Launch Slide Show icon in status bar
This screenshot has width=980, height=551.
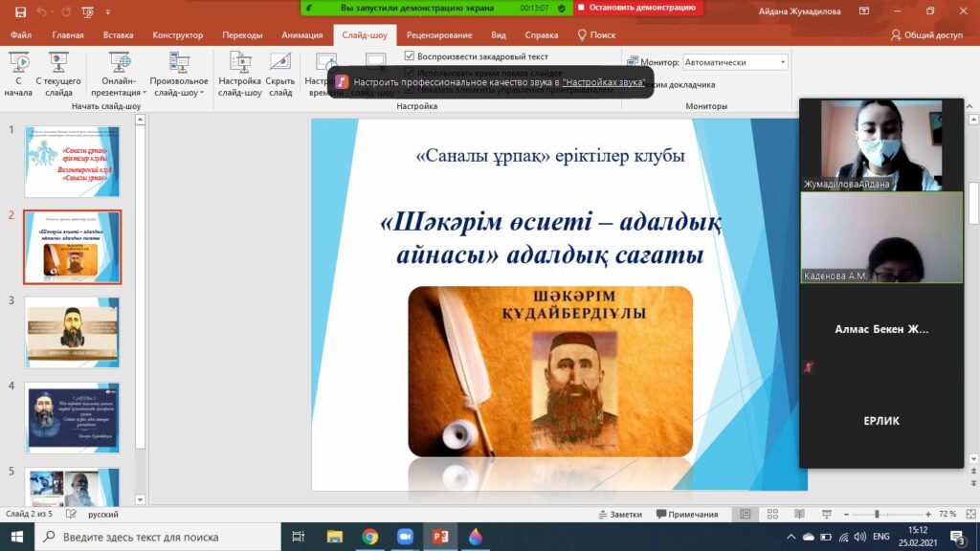827,514
